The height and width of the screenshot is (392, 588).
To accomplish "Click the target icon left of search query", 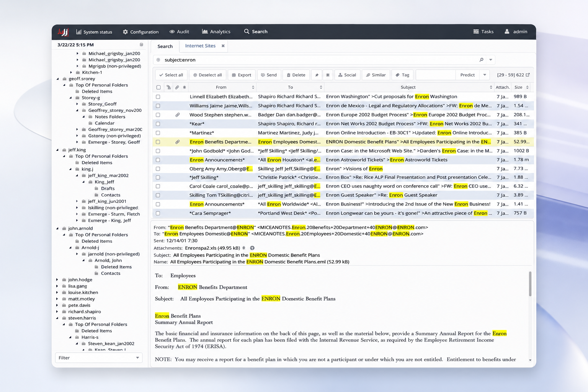I will (158, 60).
